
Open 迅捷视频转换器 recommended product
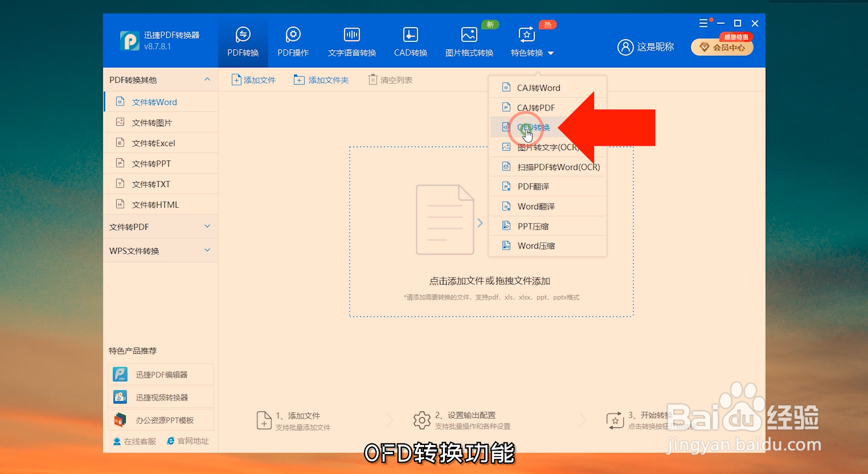(161, 397)
